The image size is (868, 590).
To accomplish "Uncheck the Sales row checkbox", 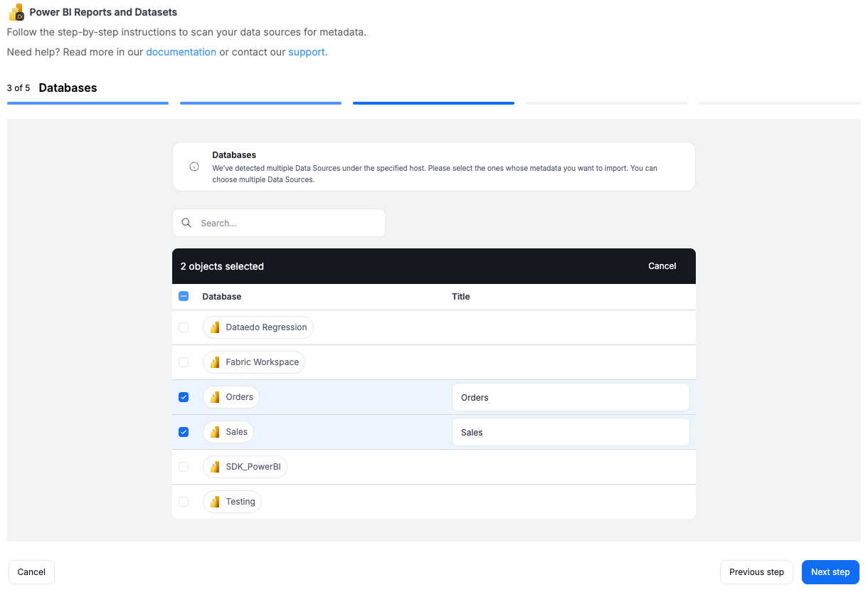I will click(184, 432).
